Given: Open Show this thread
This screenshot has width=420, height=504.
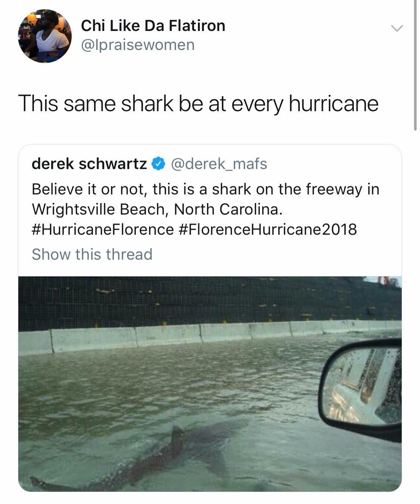Looking at the screenshot, I should (x=92, y=255).
